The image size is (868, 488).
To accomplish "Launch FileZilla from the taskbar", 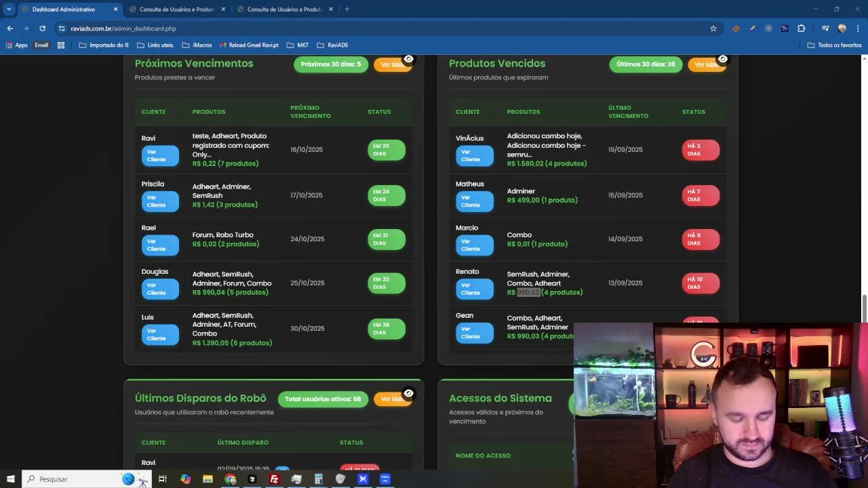I will point(274,479).
